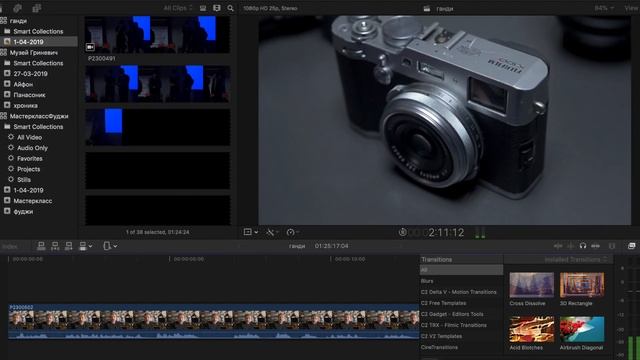The height and width of the screenshot is (360, 640).
Task: Choose the timeline Select tool
Action: tap(107, 246)
